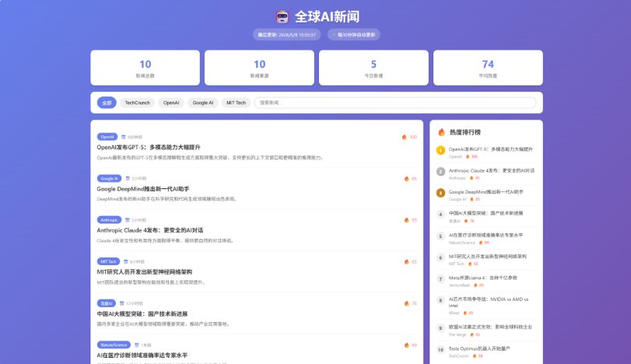Click the Nature/Science source tag on news card
The width and height of the screenshot is (631, 364).
[x=114, y=345]
